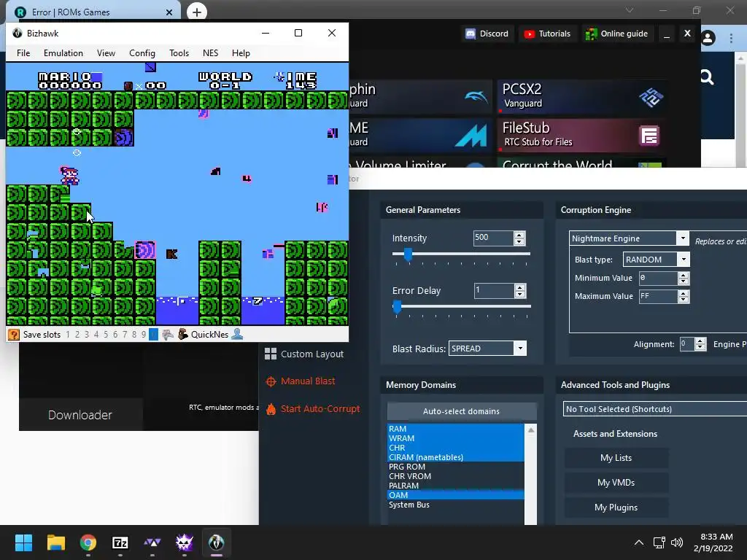Open My Lists button
The width and height of the screenshot is (747, 560).
pos(616,458)
